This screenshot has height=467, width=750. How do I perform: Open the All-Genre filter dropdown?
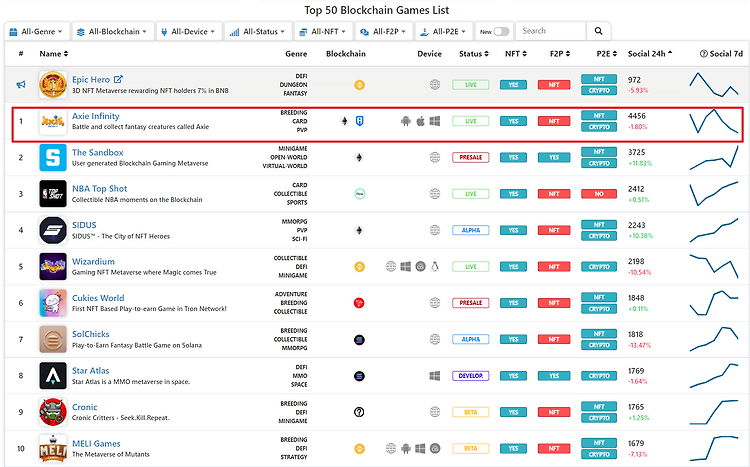[37, 32]
